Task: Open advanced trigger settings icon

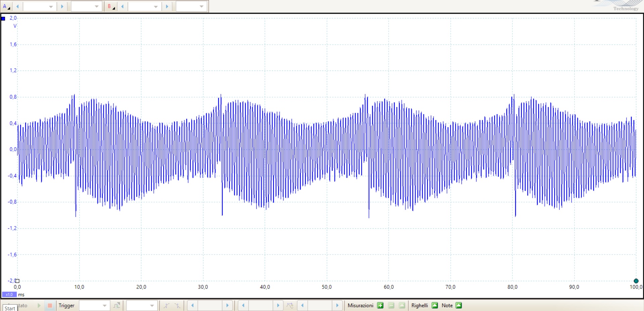Action: pos(116,306)
